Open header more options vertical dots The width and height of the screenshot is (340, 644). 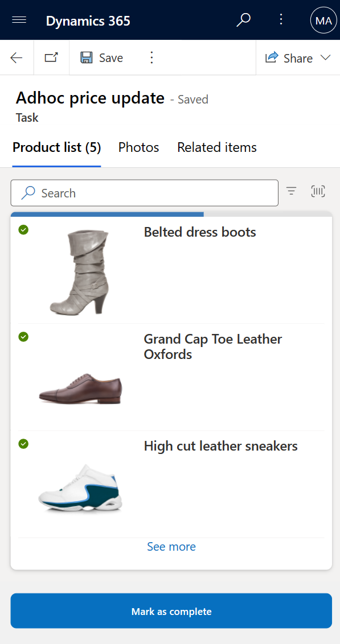point(281,19)
